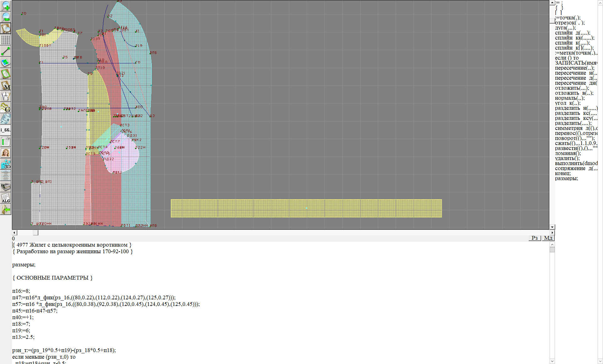The height and width of the screenshot is (364, 603).
Task: Switch to the Рз tab
Action: 535,238
